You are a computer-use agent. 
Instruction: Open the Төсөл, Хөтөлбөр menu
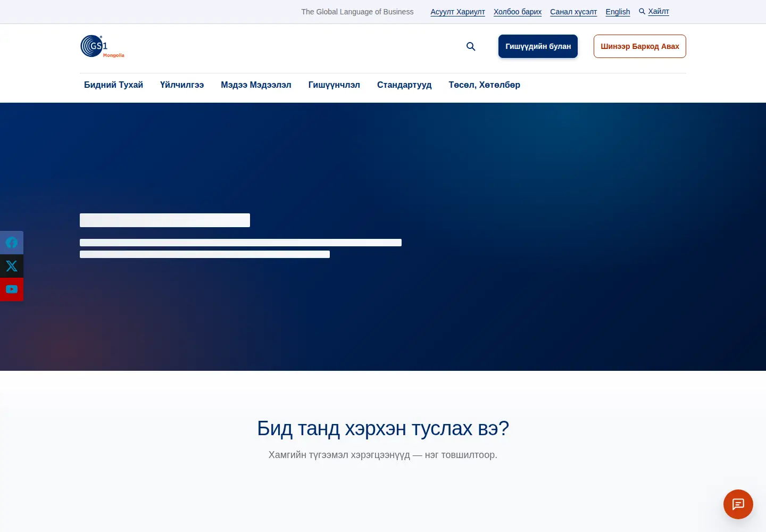[485, 85]
